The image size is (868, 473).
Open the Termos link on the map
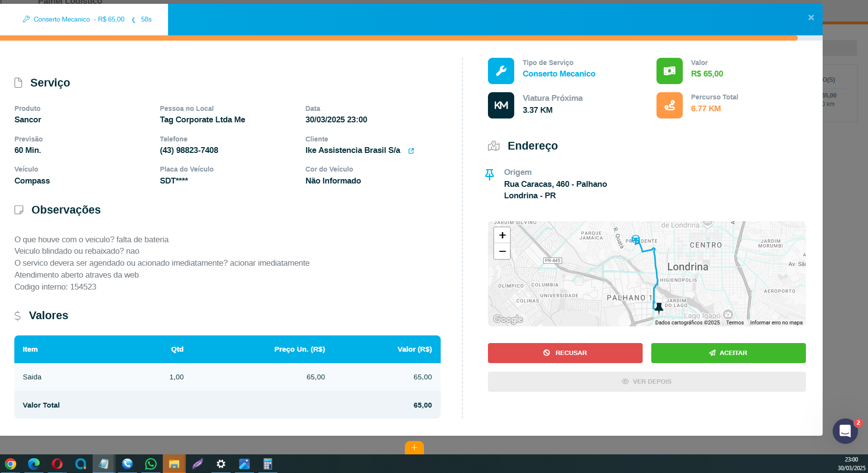735,323
